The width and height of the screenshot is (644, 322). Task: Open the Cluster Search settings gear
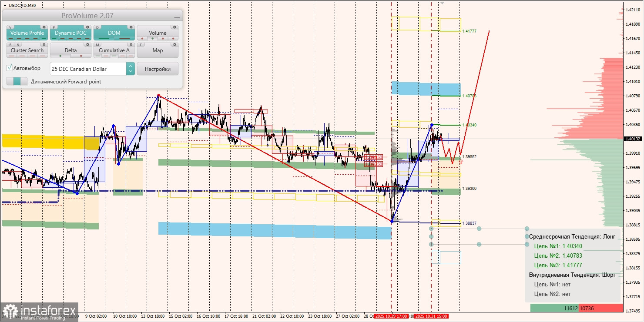44,44
